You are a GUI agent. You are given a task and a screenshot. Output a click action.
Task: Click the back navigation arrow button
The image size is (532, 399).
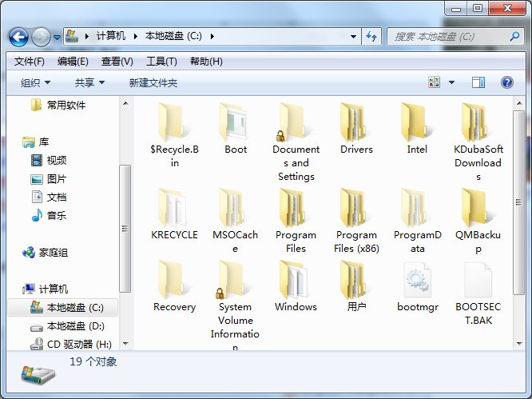click(x=19, y=37)
